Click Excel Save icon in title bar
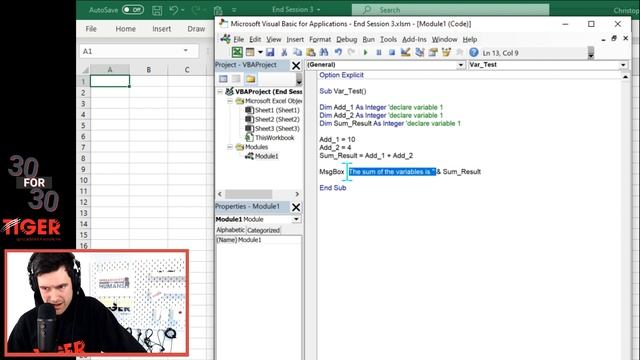Screen dimensions: 640x360 click(x=157, y=10)
